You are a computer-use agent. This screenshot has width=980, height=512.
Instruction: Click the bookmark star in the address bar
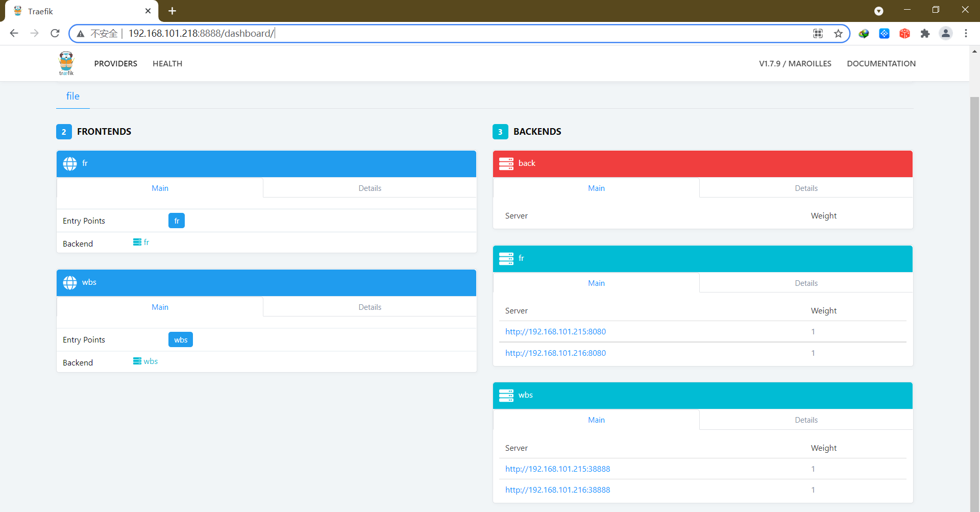point(838,33)
